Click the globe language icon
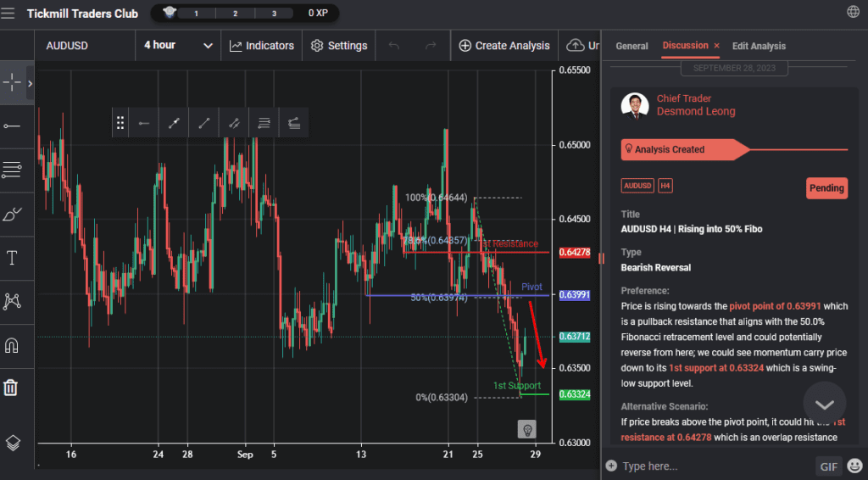Viewport: 868px width, 480px height. (853, 12)
